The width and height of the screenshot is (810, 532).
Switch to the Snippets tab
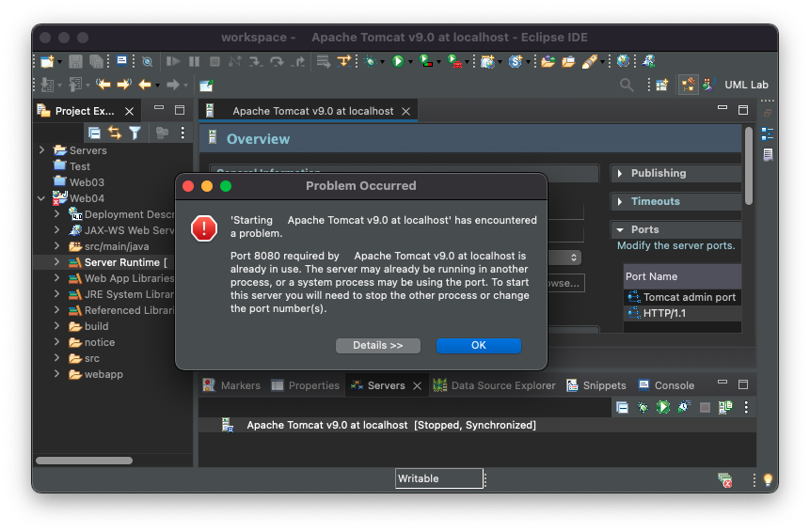(x=596, y=385)
